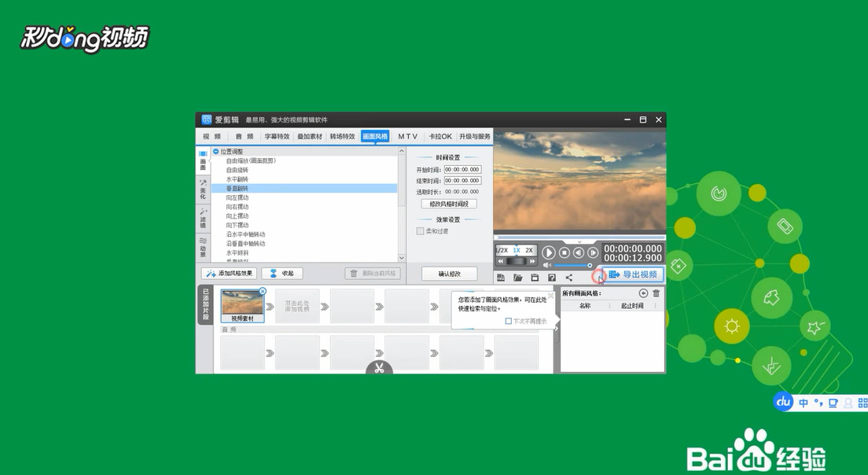
Task: Open project folder icon
Action: (x=517, y=278)
